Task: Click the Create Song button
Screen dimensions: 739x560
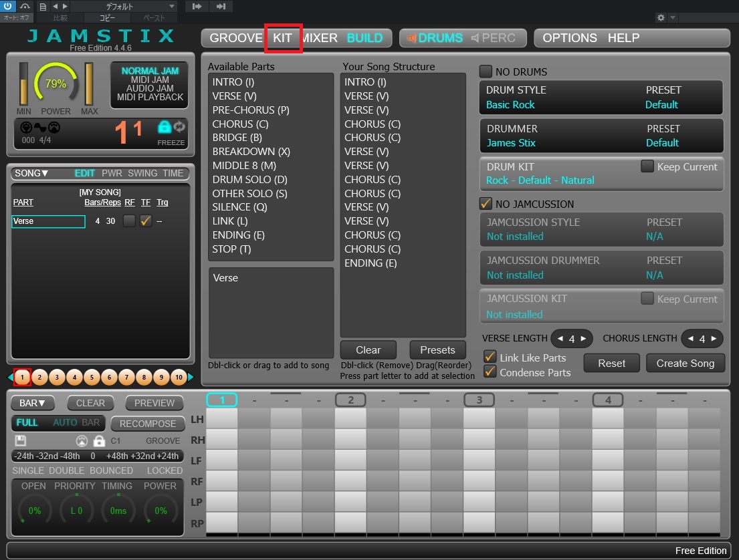Action: click(x=685, y=363)
